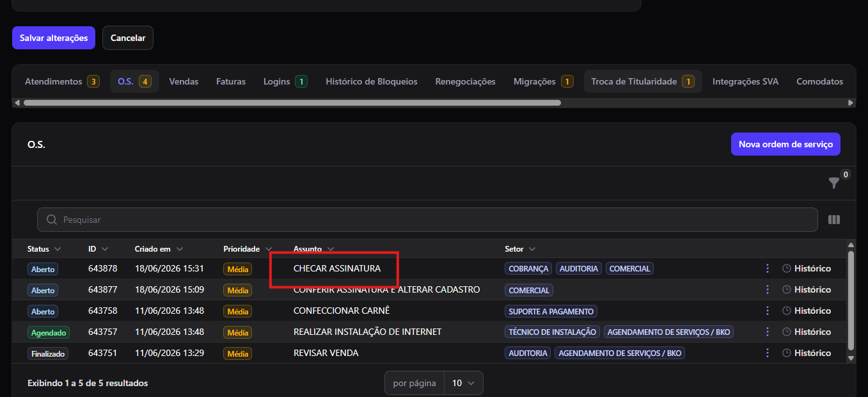Image resolution: width=868 pixels, height=397 pixels.
Task: Focus the Pesquisar search field
Action: (427, 220)
